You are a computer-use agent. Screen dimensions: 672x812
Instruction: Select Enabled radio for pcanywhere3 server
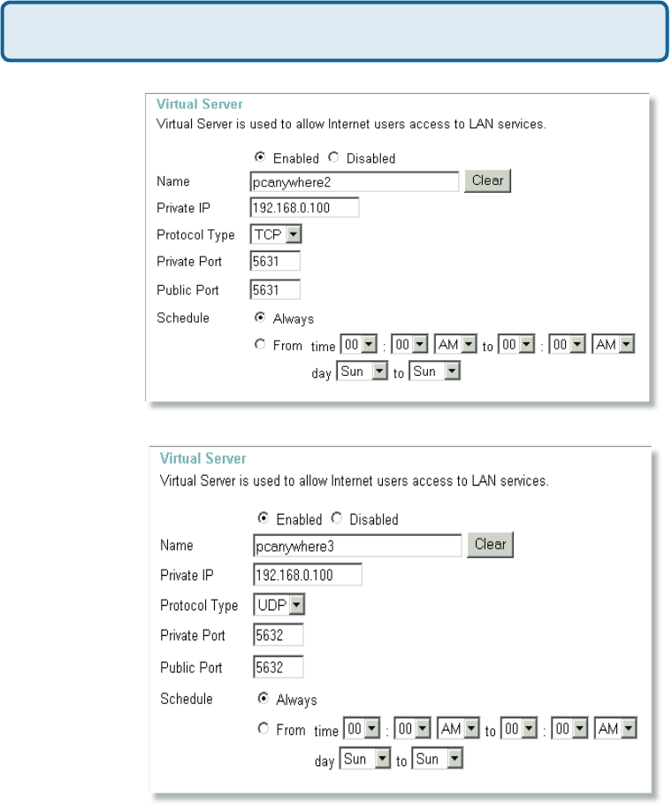click(x=263, y=519)
